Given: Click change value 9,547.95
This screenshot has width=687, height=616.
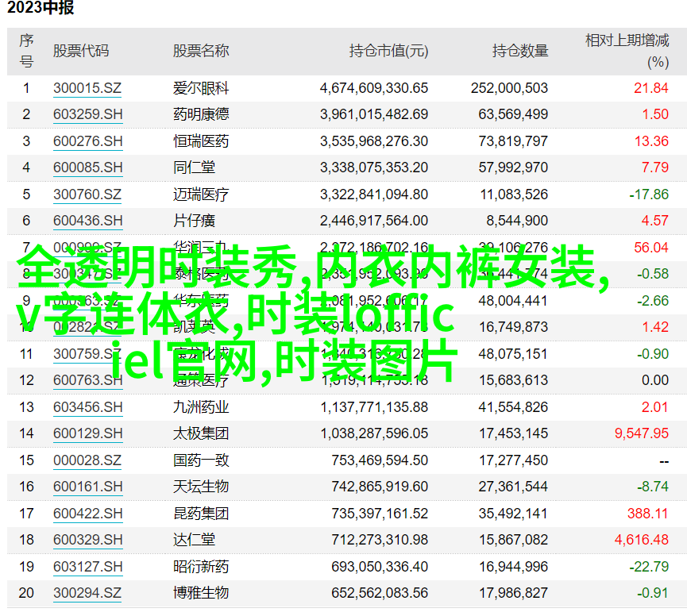Looking at the screenshot, I should pos(642,433).
